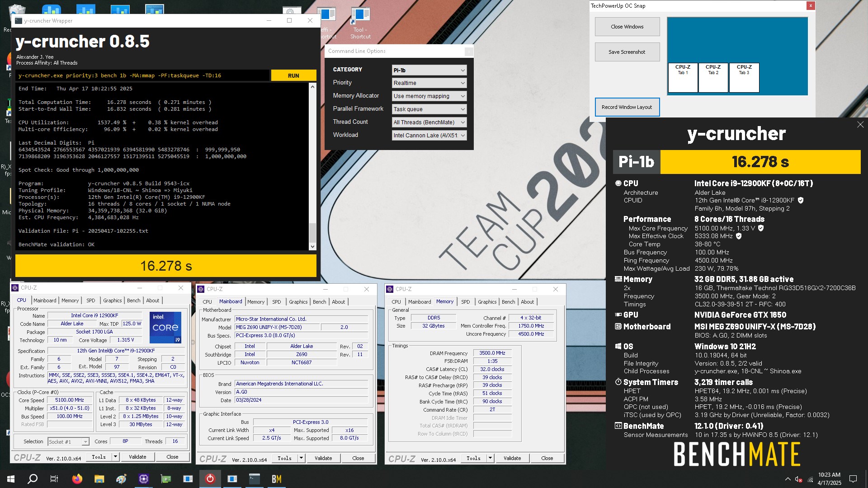Show hidden tray icons chevron

tap(788, 479)
